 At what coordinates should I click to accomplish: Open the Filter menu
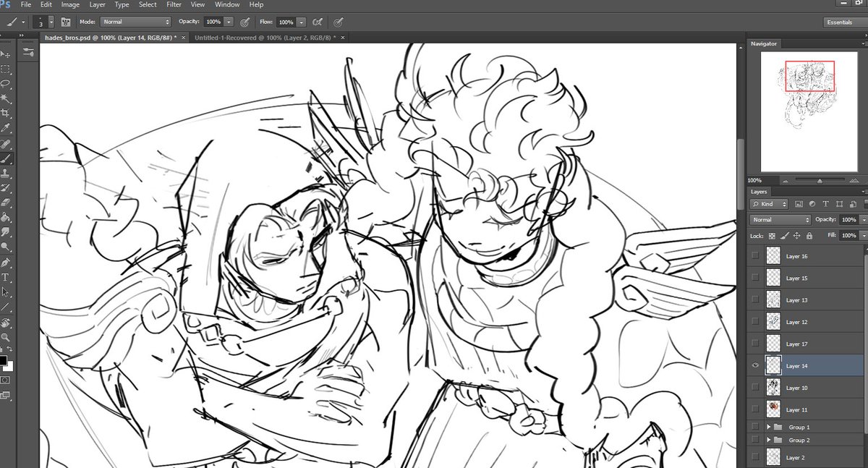point(174,4)
